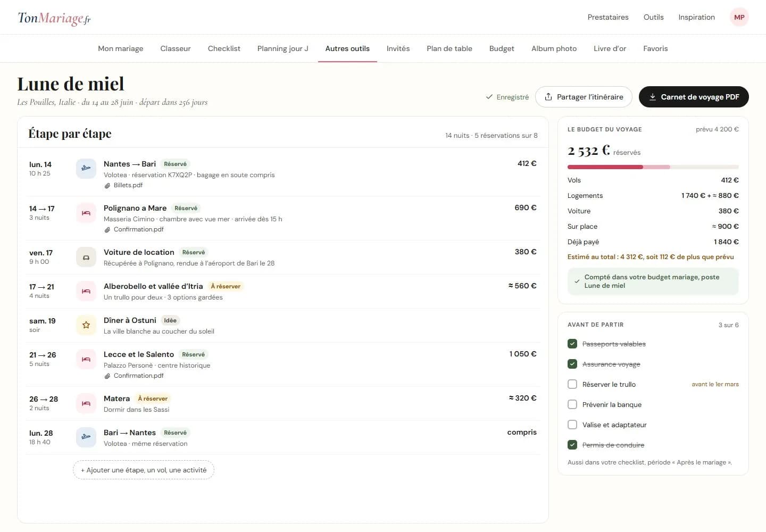
Task: Click the plane icon for Nantes → Bari
Action: click(86, 168)
